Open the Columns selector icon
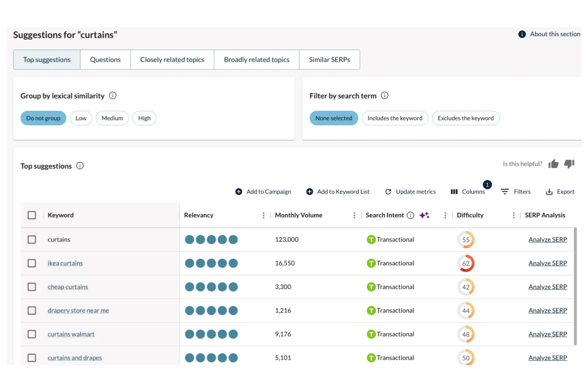Viewport: 588px width, 392px height. pyautogui.click(x=454, y=191)
